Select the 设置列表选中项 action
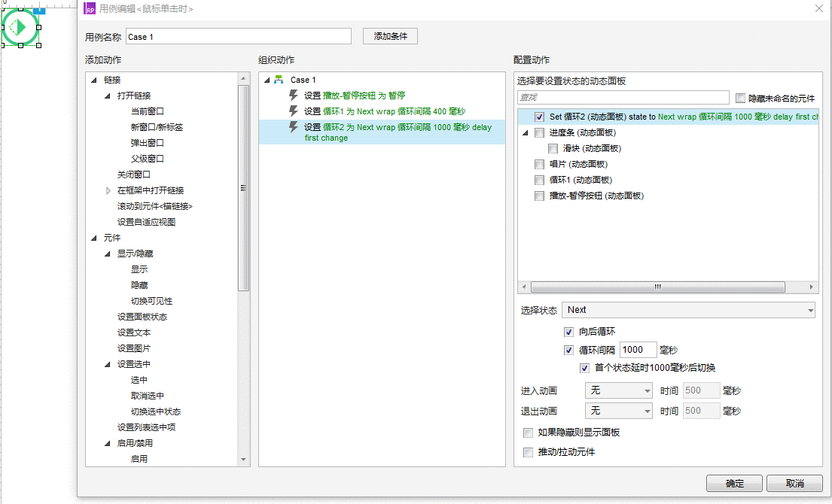Viewport: 832px width, 504px height. pos(147,427)
